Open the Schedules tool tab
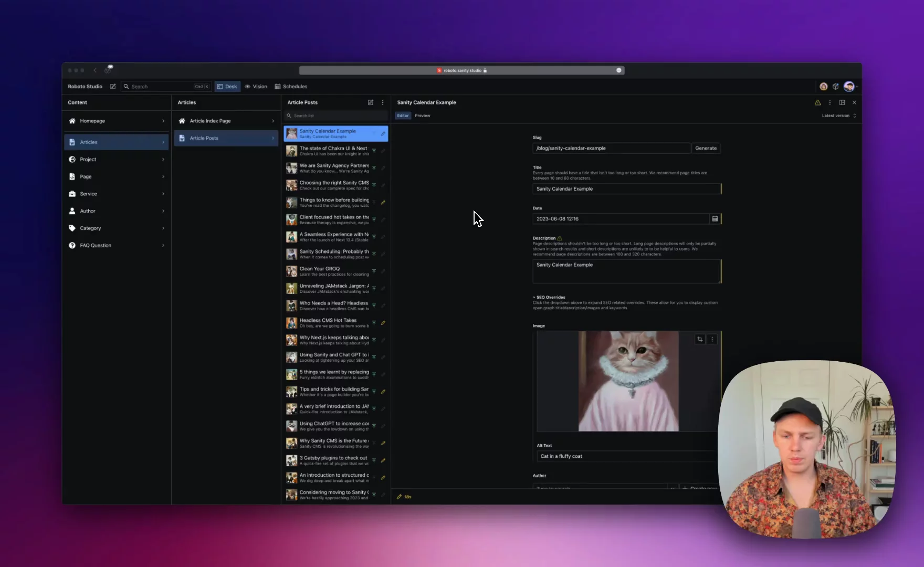Screen dimensions: 924x567 (291, 87)
